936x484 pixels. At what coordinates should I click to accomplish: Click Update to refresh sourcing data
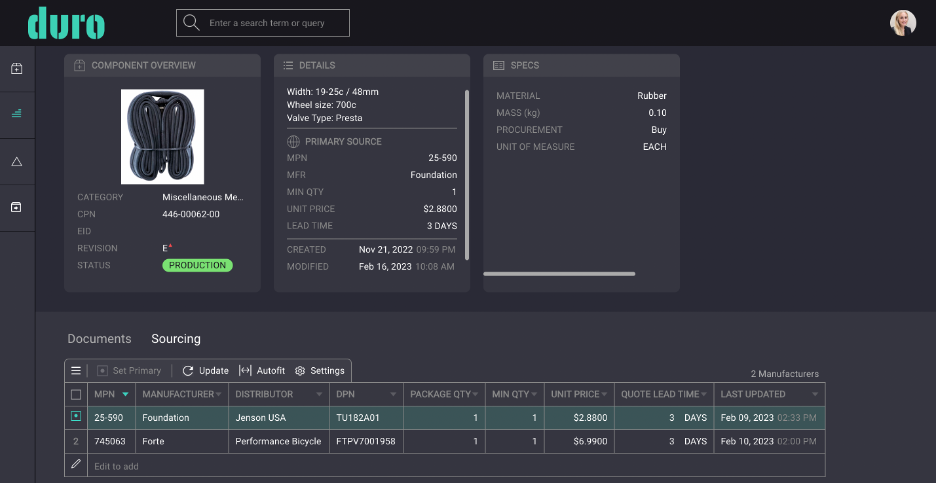point(205,371)
